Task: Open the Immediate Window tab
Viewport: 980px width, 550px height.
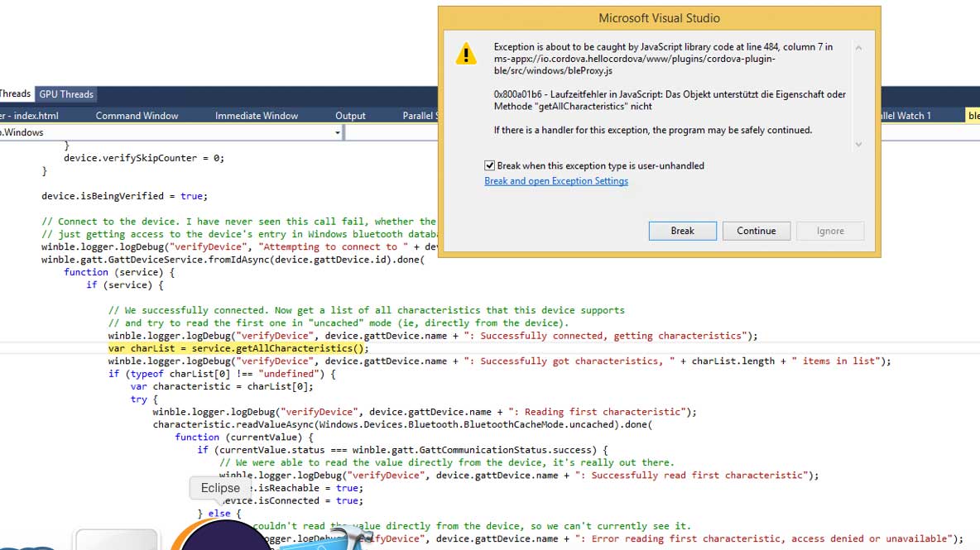Action: 257,116
